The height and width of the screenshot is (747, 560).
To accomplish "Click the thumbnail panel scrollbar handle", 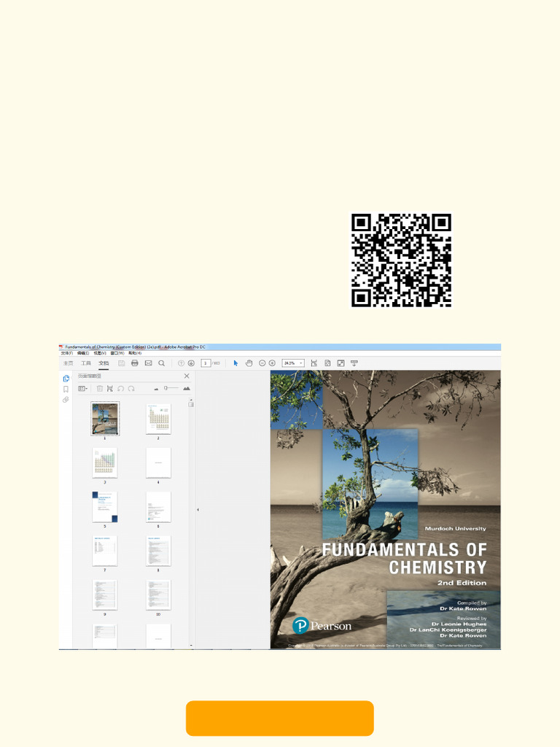I will click(191, 404).
